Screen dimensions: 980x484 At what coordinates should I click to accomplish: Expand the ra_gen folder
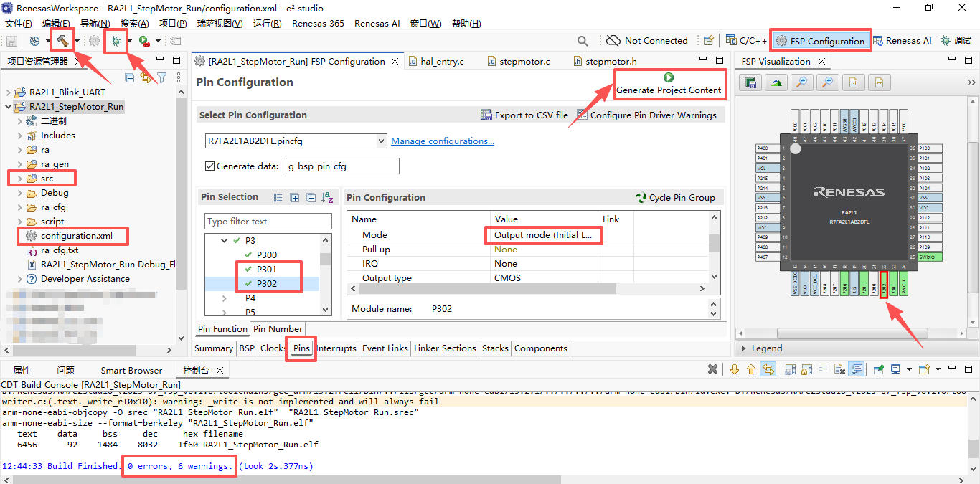tap(19, 164)
